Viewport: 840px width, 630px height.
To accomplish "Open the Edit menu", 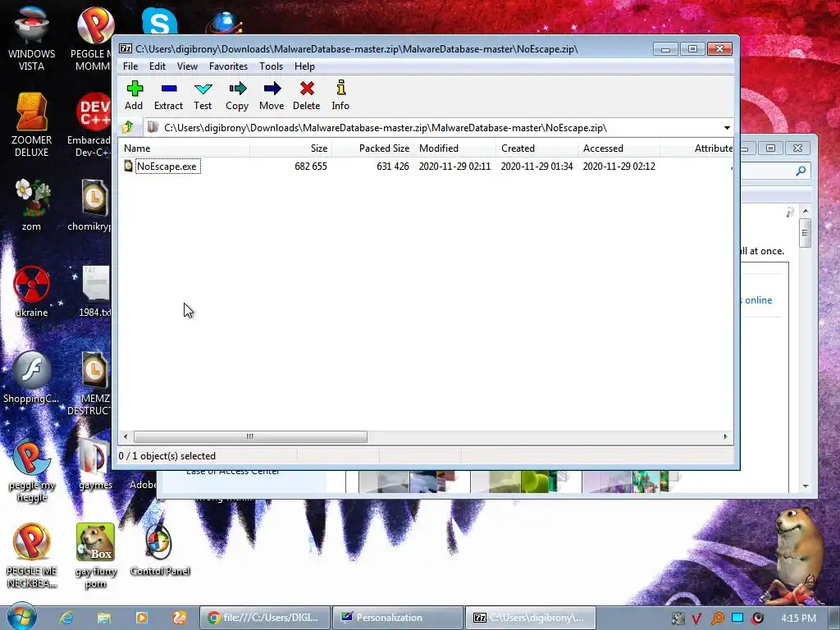I will (x=157, y=66).
